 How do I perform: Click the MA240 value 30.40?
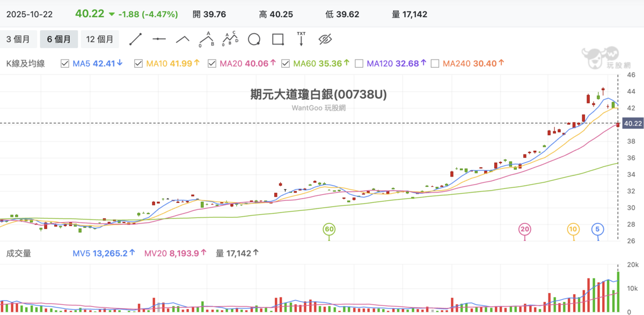tap(484, 63)
